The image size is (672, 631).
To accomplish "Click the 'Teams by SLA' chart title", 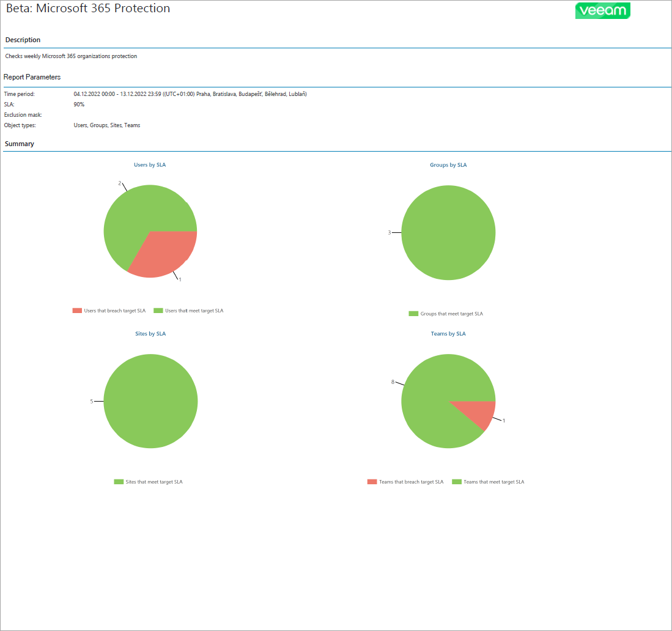I will coord(448,333).
